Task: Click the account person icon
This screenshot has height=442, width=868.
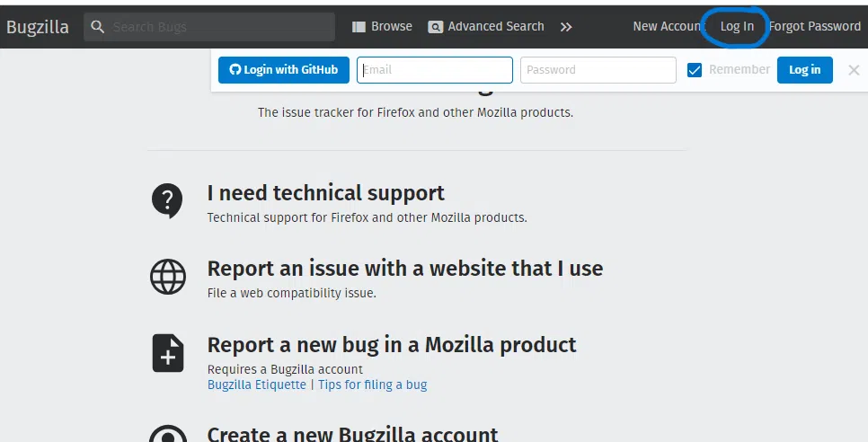Action: [167, 433]
